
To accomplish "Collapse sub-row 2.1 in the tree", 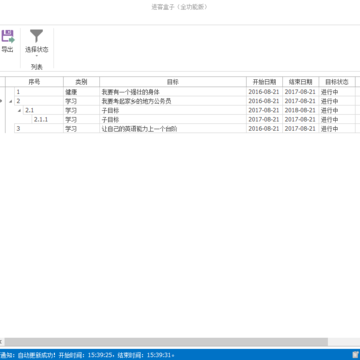I will (19, 110).
